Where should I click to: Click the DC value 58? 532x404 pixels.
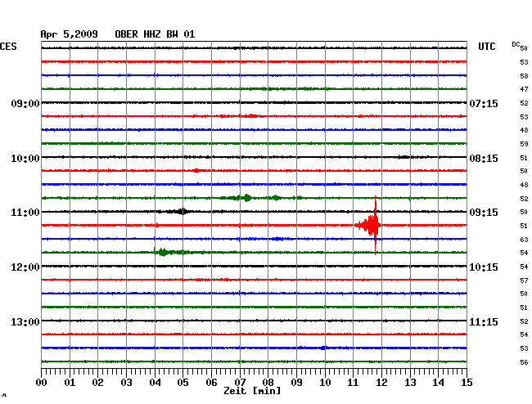coord(524,76)
